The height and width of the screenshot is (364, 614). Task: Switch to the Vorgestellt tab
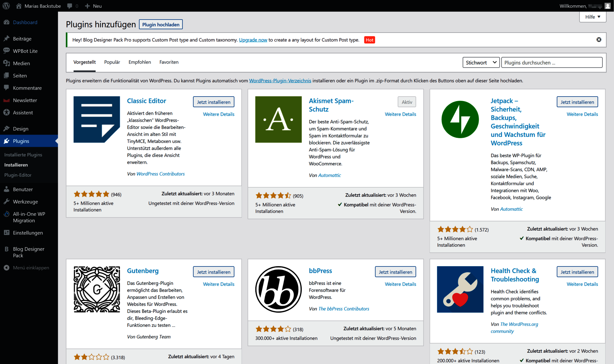[x=84, y=62]
